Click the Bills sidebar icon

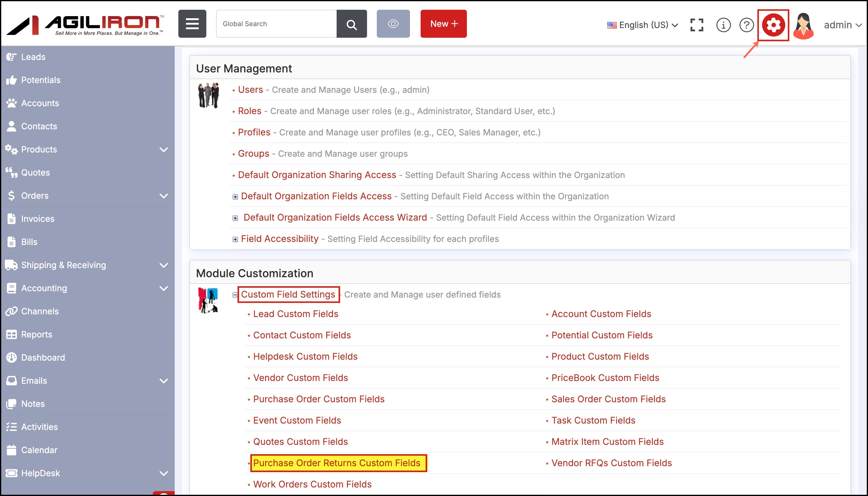tap(11, 242)
